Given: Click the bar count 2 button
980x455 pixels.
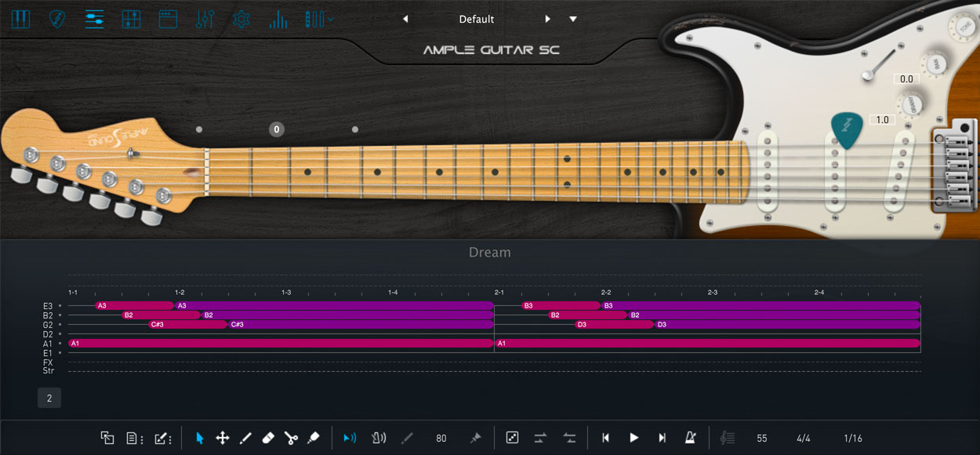Looking at the screenshot, I should coord(49,399).
